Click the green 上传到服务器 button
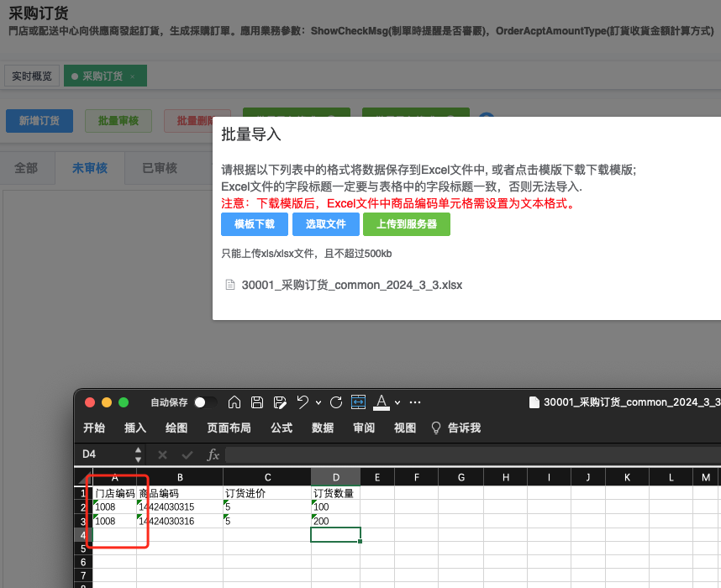 407,224
